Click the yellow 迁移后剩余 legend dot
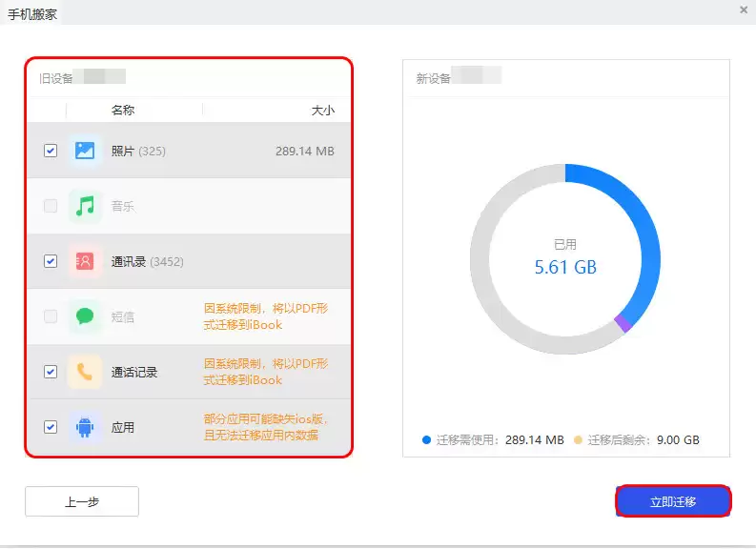Viewport: 756px width, 549px height. 578,439
